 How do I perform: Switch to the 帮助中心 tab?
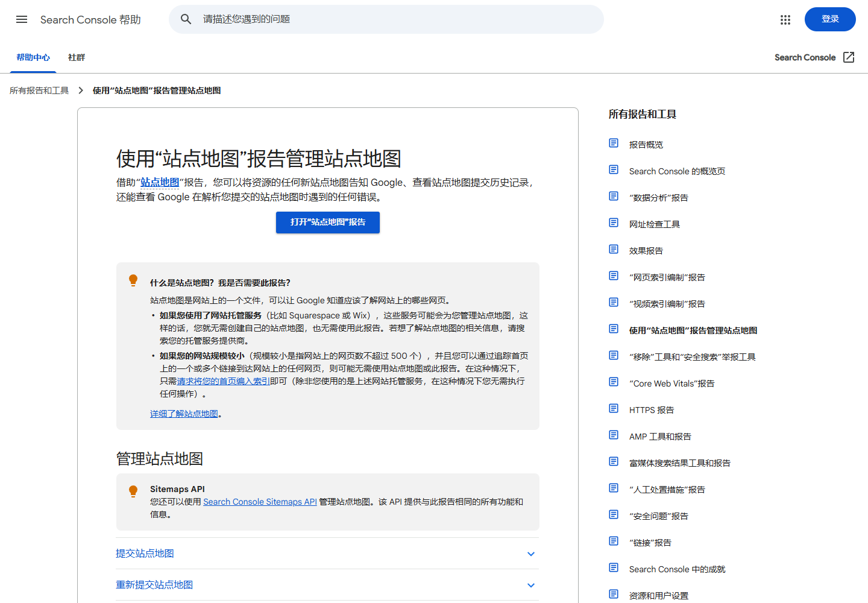click(x=33, y=57)
